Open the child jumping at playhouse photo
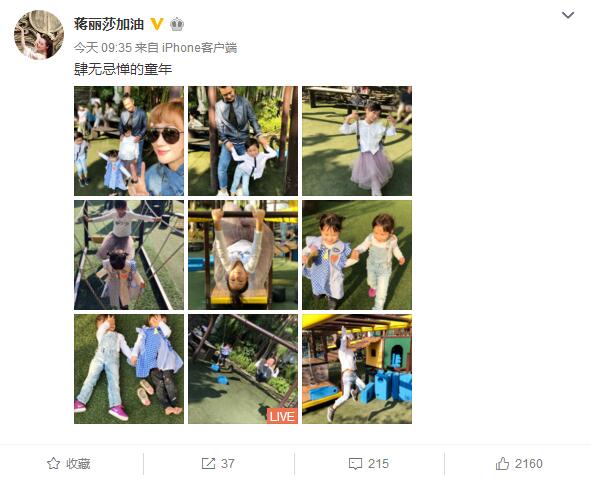Viewport: 591px width, 483px height. 357,369
